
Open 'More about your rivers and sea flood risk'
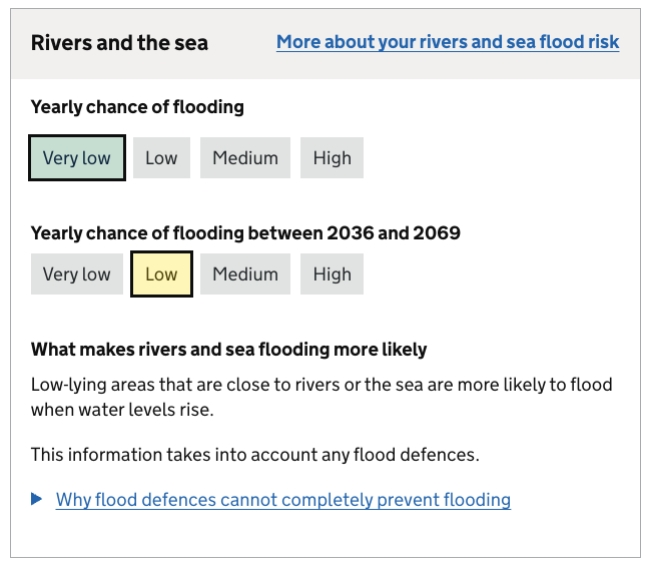[x=447, y=42]
